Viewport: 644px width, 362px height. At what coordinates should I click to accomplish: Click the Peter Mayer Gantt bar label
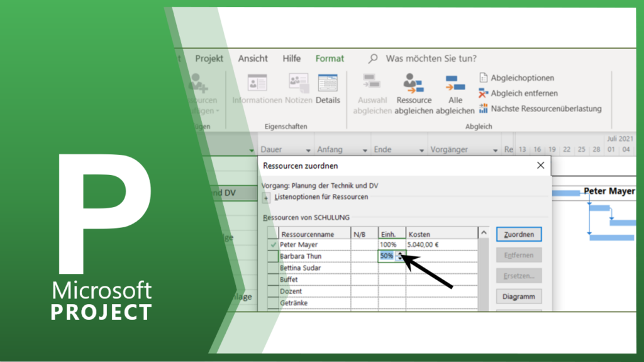click(609, 191)
